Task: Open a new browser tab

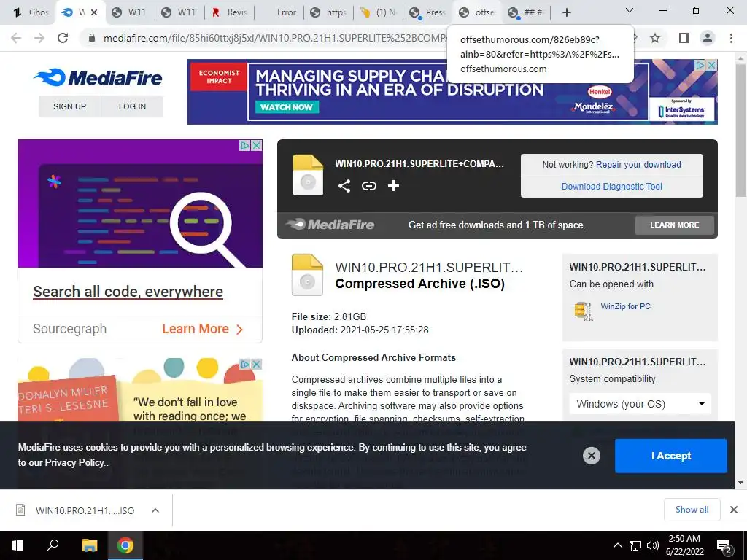Action: 566,12
